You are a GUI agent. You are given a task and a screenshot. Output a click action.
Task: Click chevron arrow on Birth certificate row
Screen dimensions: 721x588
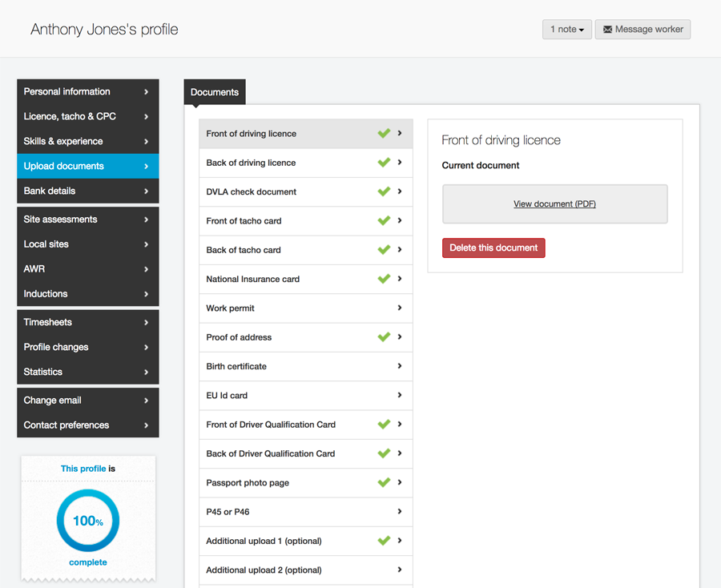tap(400, 366)
